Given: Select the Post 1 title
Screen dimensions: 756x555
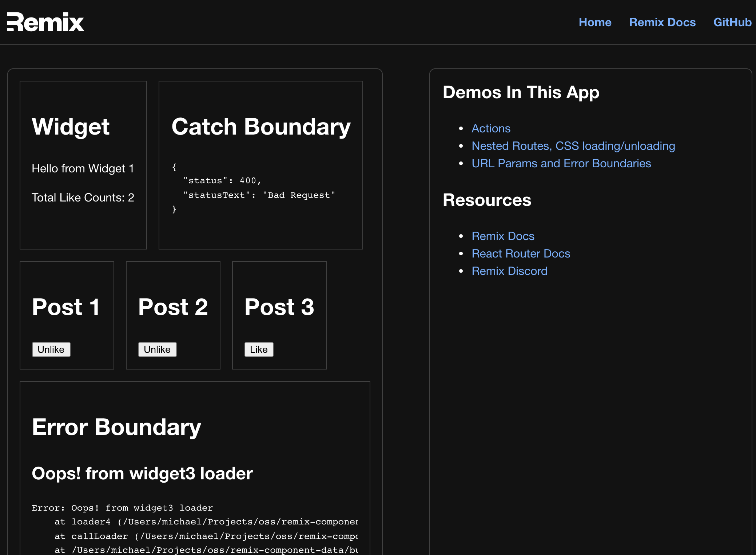Looking at the screenshot, I should point(66,307).
